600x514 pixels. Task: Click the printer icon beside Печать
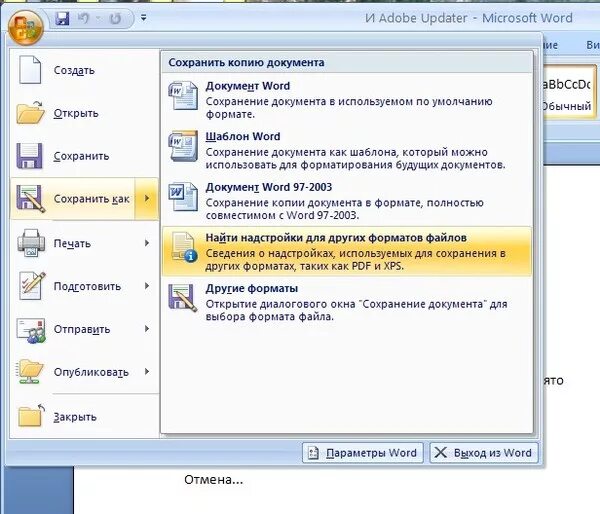coord(31,243)
